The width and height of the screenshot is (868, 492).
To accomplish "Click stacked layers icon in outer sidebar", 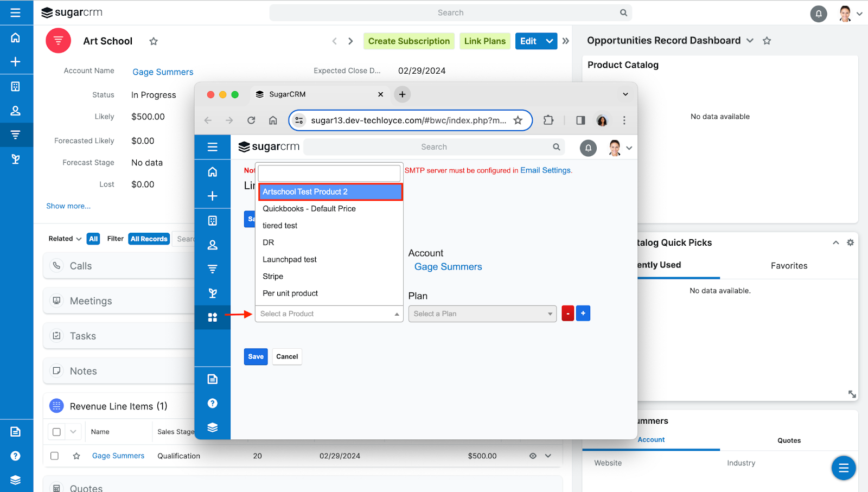I will 15,480.
